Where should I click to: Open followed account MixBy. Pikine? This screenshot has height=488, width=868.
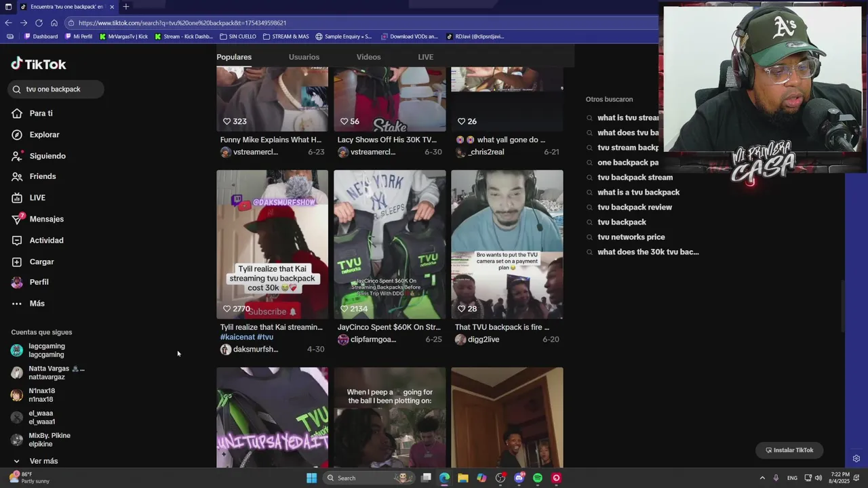pyautogui.click(x=49, y=440)
